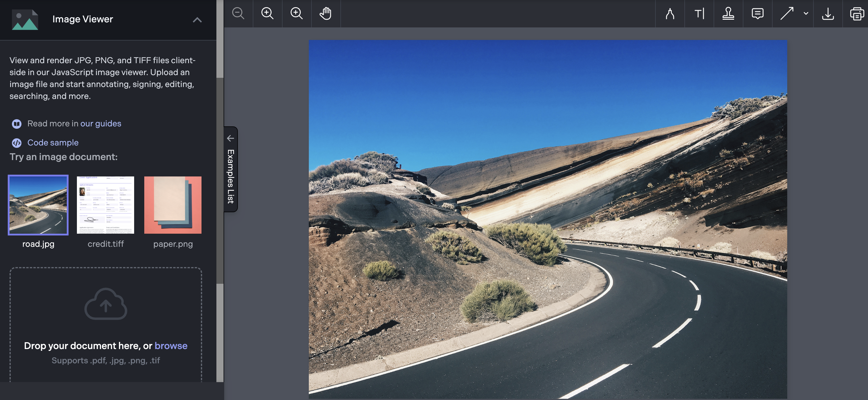Collapse the Image Viewer panel chevron
This screenshot has height=400, width=868.
click(197, 20)
